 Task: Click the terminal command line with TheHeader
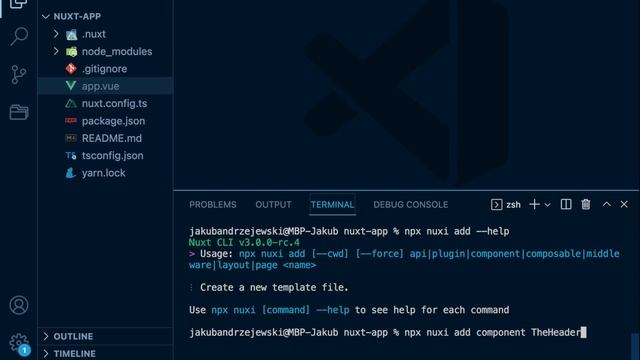pos(388,332)
